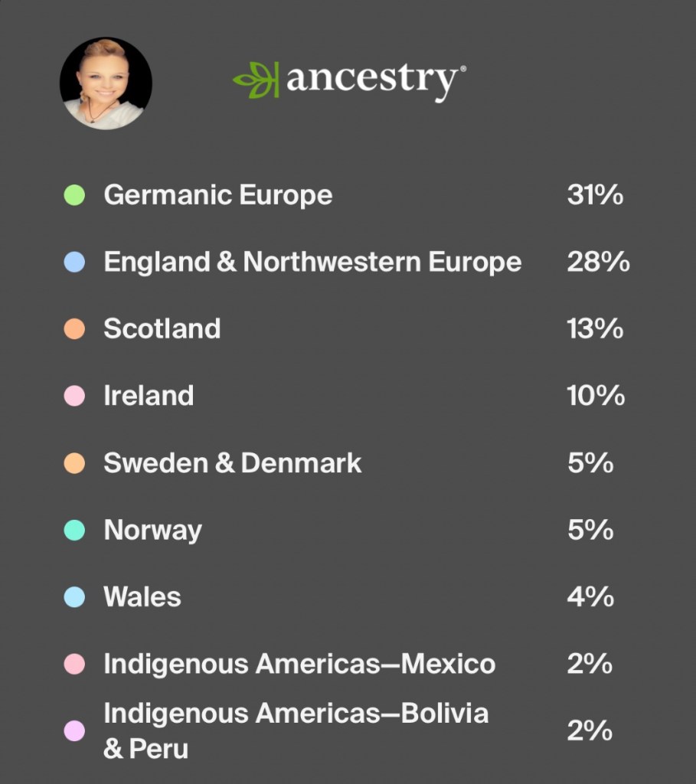This screenshot has height=784, width=696.
Task: Select the orange Scotland color dot
Action: point(74,329)
